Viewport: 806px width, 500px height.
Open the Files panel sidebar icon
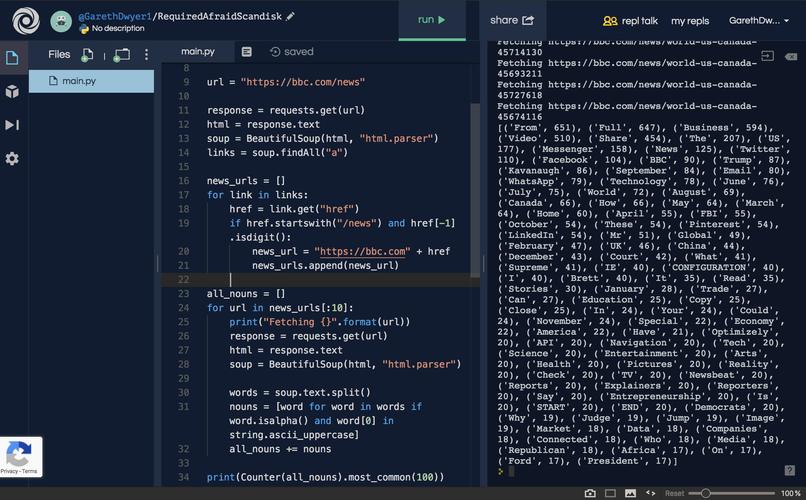pos(12,57)
